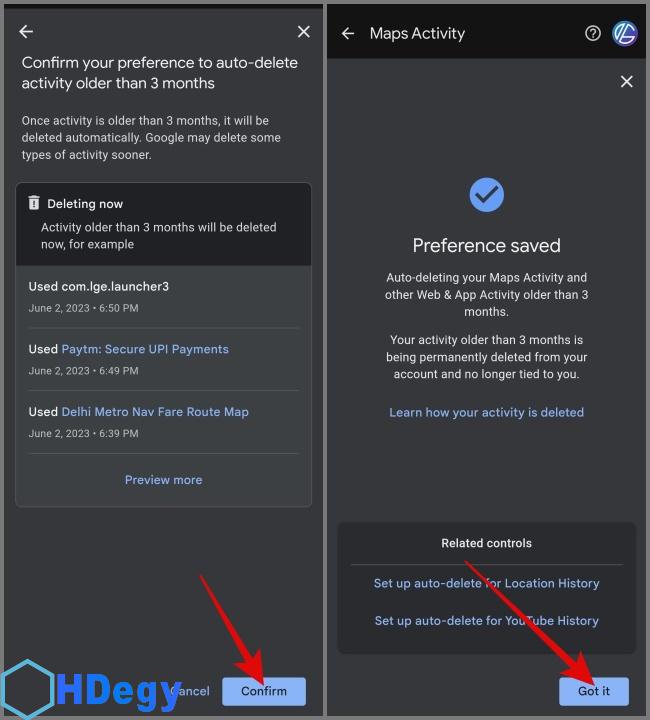Open the Paytm: Secure UPI Payments link
650x720 pixels.
[x=145, y=349]
